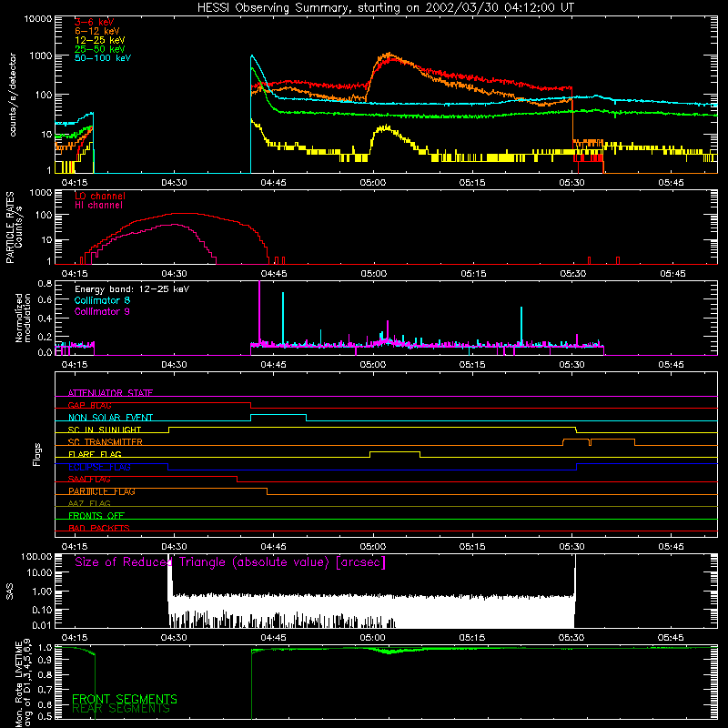Screen dimensions: 728x728
Task: Click the PARTICLE RATES Counts/s axis title
Action: (x=14, y=227)
